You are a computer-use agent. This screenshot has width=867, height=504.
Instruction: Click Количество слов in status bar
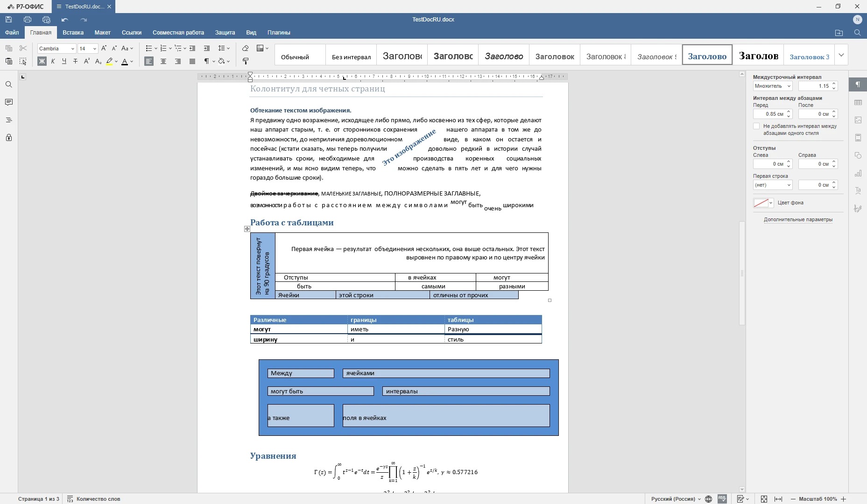point(94,499)
